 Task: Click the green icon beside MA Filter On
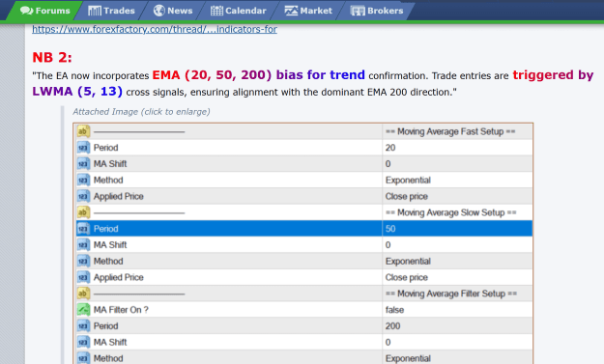83,310
